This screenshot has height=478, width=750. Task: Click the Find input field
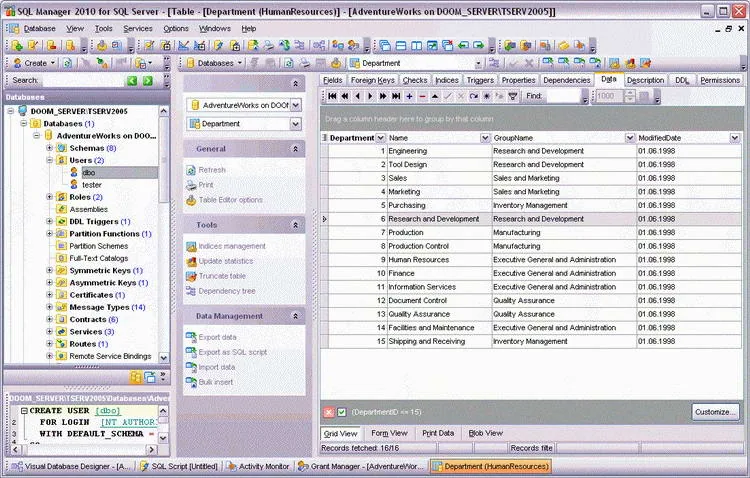coord(563,96)
